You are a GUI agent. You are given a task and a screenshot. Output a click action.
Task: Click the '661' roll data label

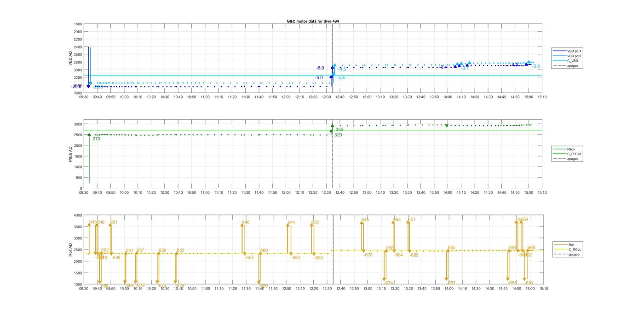point(130,251)
